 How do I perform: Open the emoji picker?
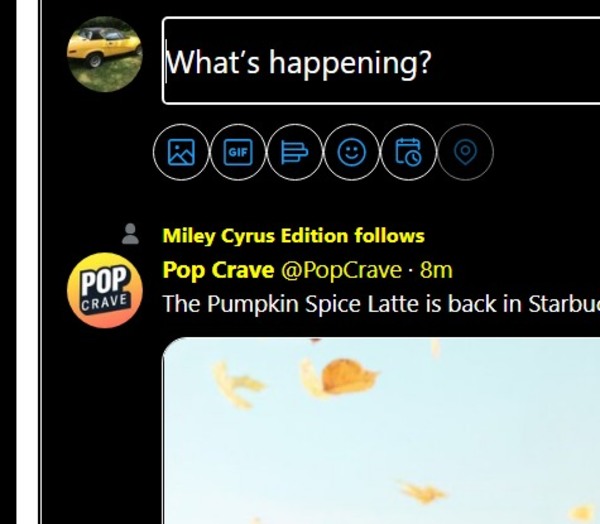point(352,152)
